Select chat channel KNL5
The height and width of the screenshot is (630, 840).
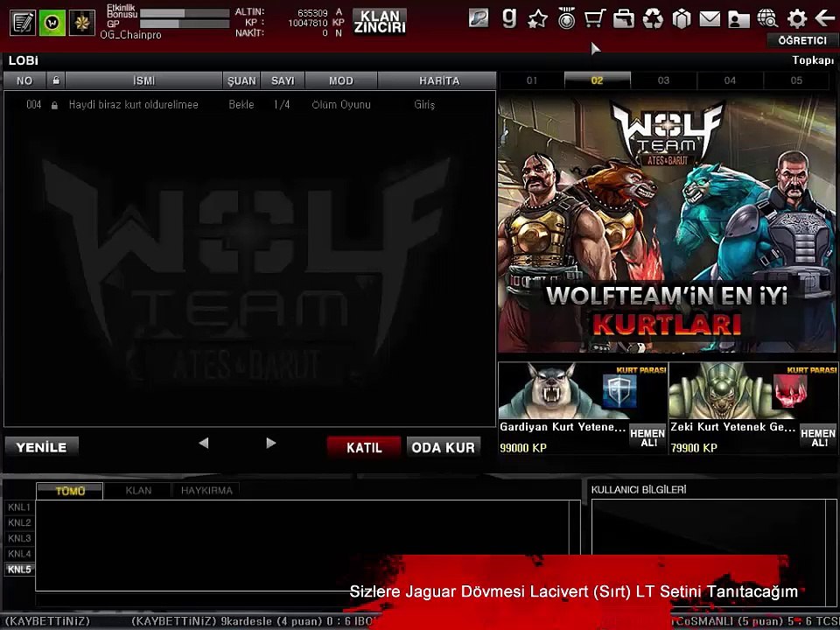pyautogui.click(x=19, y=569)
